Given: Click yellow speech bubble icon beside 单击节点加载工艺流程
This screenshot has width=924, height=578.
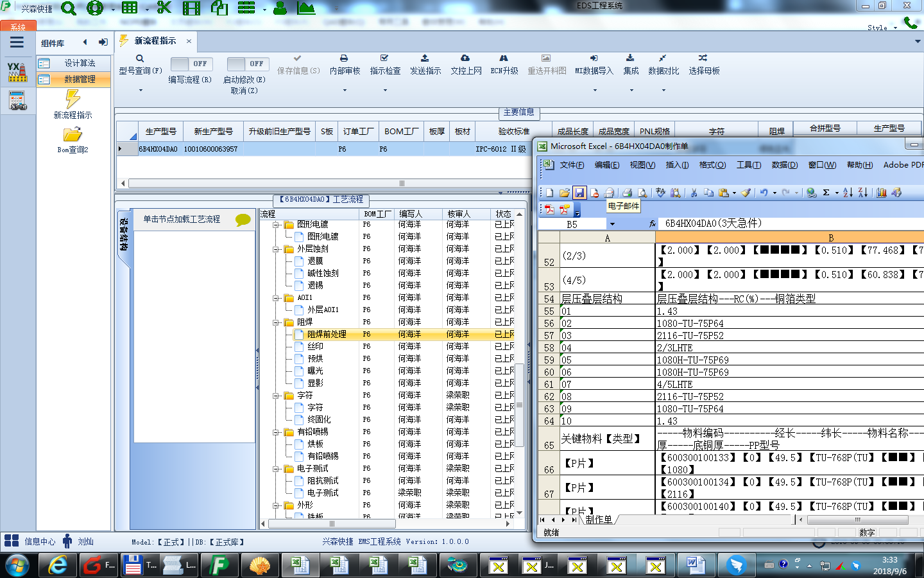Looking at the screenshot, I should (243, 220).
